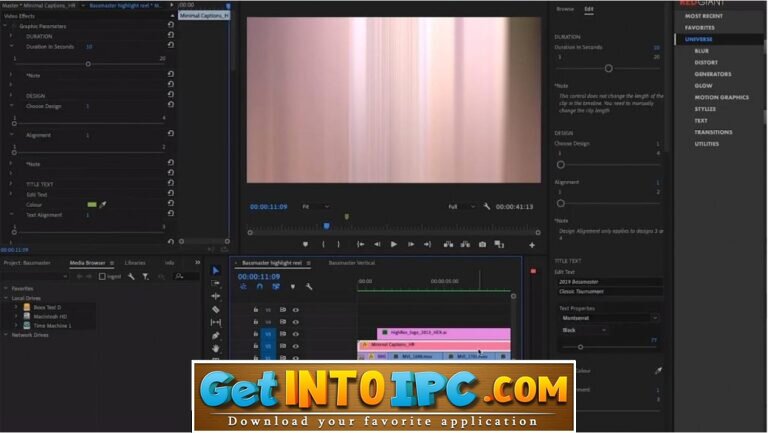The width and height of the screenshot is (768, 433).
Task: Open the Program Monitor button editor plus
Action: point(532,245)
